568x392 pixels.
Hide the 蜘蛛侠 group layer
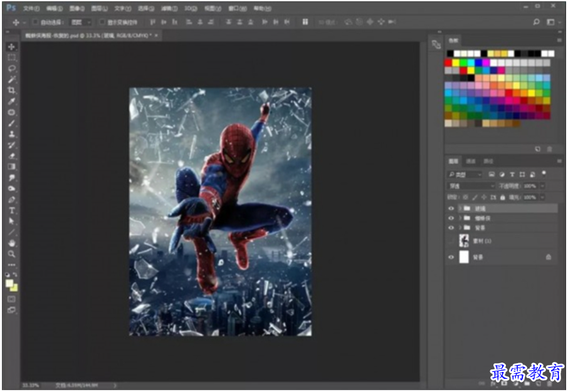pyautogui.click(x=451, y=219)
